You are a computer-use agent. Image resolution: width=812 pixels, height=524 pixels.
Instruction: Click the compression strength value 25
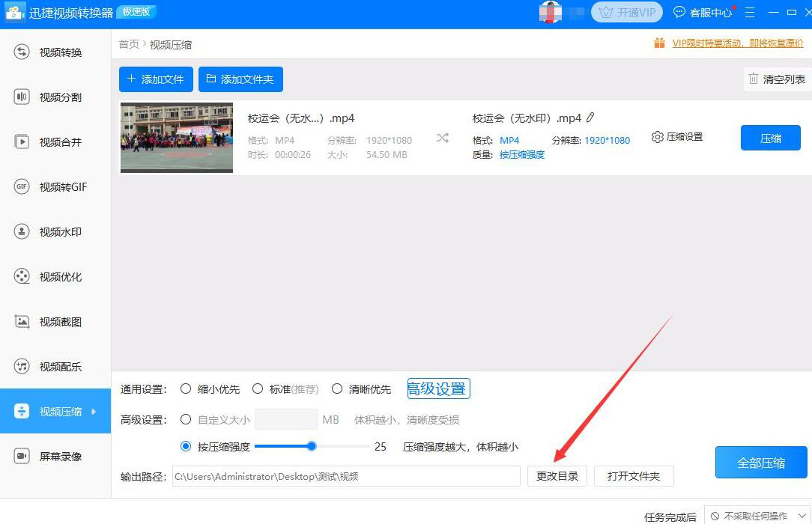click(x=380, y=446)
